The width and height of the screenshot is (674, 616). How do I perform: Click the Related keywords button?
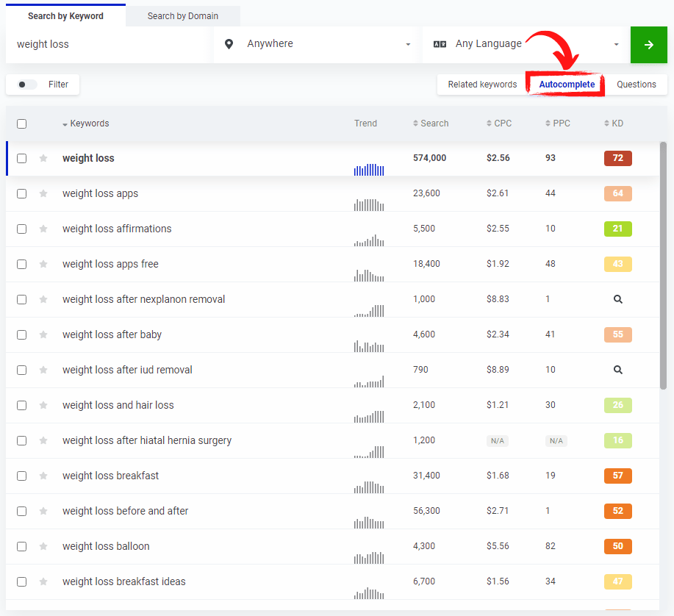coord(482,85)
